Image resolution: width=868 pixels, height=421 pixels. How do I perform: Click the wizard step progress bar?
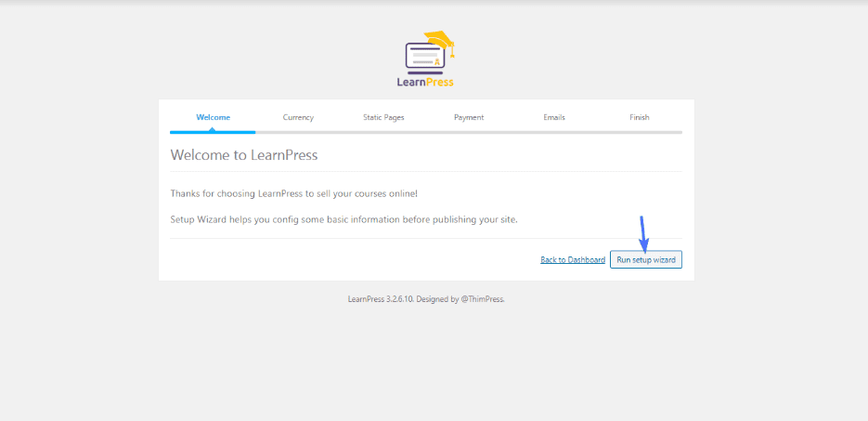[426, 132]
